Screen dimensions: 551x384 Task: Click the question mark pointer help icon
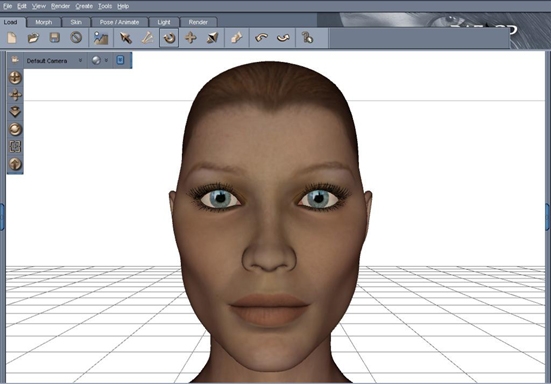[307, 38]
